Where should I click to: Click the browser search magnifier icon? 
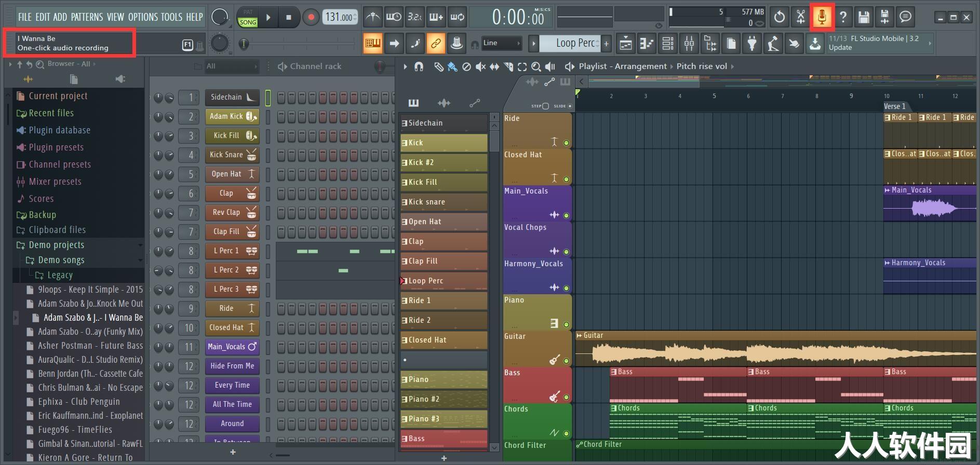point(39,64)
